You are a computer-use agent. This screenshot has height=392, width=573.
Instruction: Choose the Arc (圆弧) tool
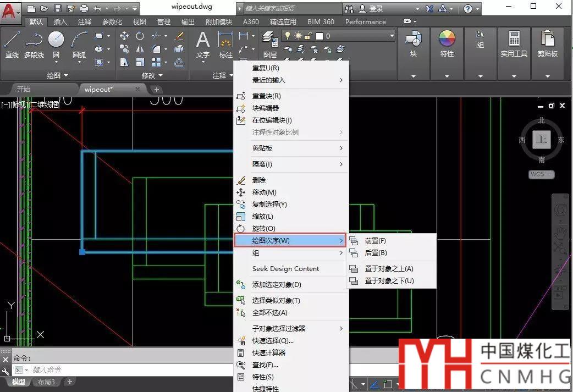[79, 43]
